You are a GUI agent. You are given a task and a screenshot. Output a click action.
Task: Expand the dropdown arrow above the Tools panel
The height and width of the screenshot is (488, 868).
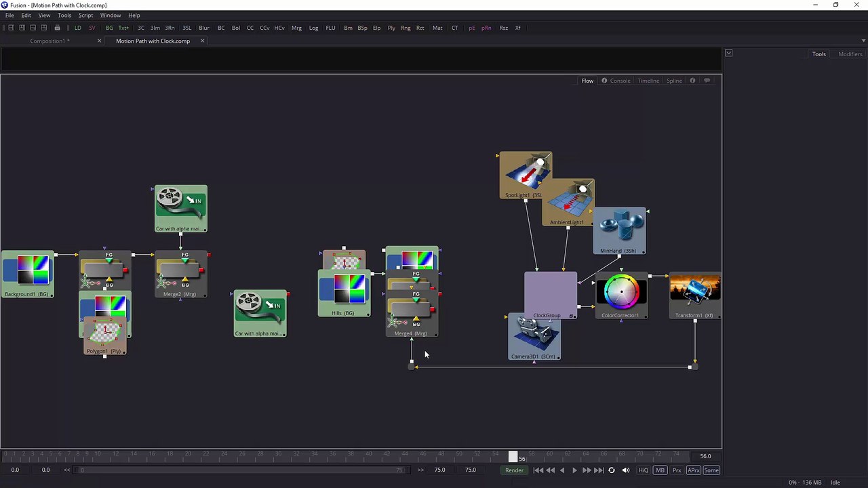click(x=728, y=53)
